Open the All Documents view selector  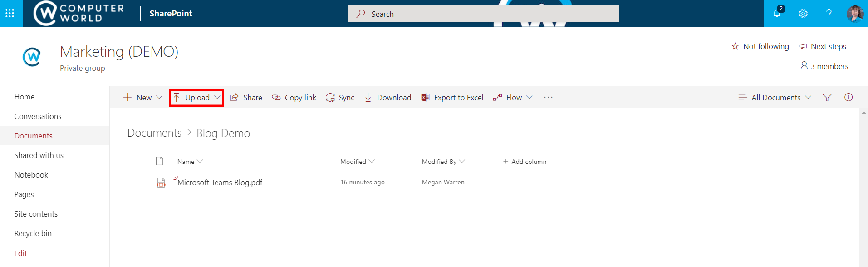(775, 98)
